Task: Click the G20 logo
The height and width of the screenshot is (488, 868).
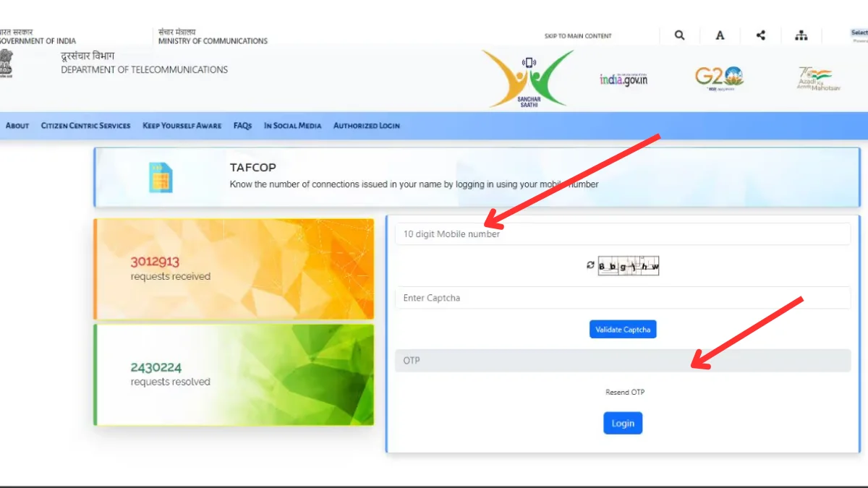Action: point(719,77)
